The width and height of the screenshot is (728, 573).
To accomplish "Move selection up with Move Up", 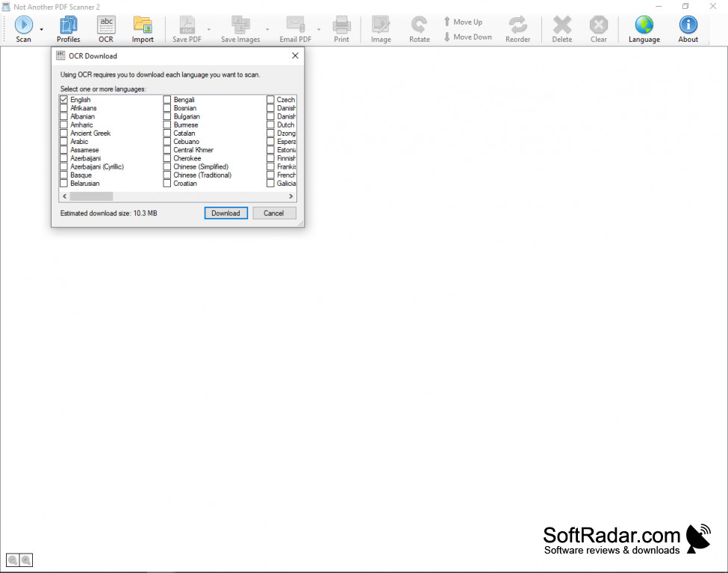I will click(x=463, y=22).
